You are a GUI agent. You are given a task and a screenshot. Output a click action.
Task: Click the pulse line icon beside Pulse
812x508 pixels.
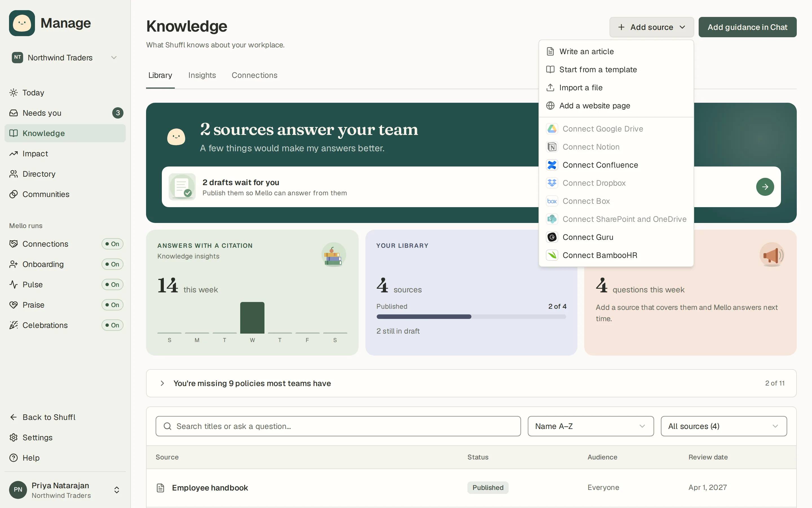(14, 284)
